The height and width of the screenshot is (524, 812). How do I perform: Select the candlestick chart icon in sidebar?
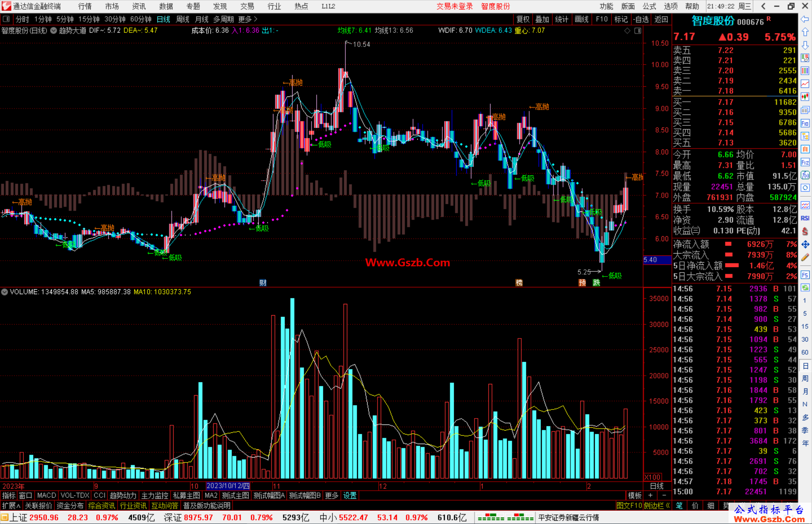[x=805, y=97]
